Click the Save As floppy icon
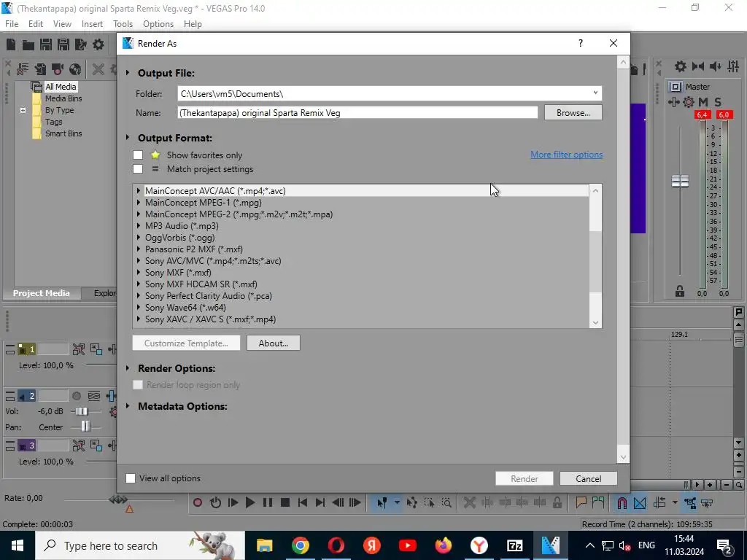Screen dimensions: 747x560 click(x=63, y=44)
